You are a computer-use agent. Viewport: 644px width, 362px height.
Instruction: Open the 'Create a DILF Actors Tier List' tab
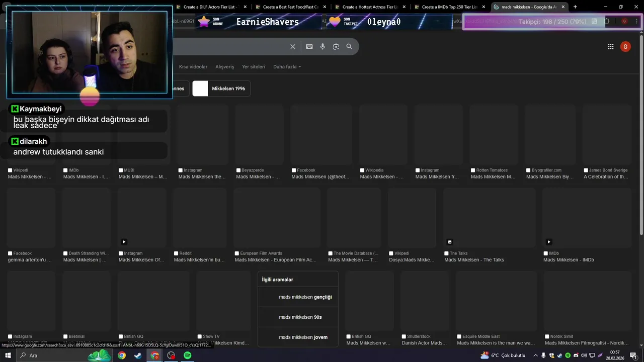[210, 7]
